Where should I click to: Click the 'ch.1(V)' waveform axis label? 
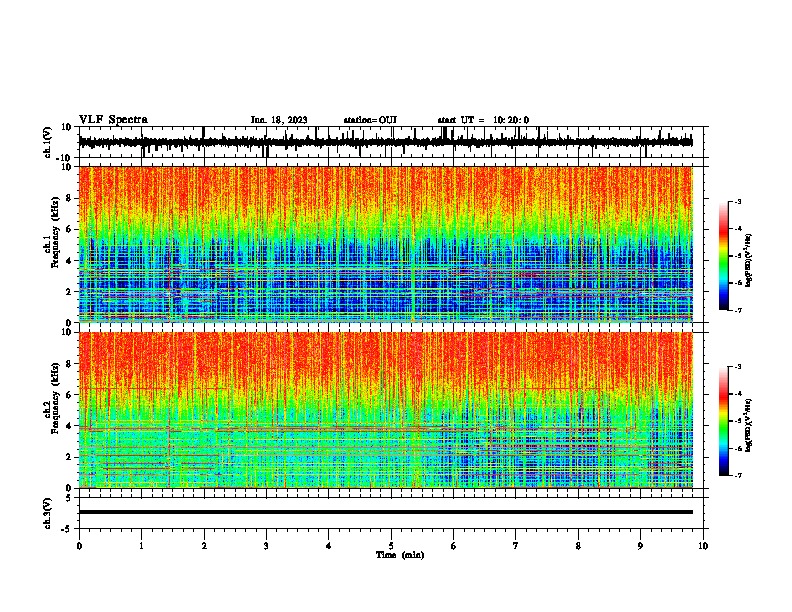coord(48,142)
